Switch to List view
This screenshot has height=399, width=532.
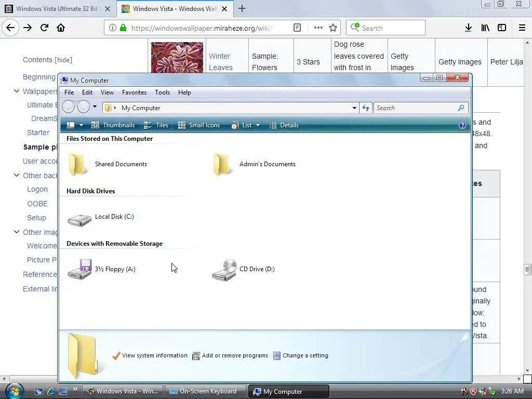[x=242, y=125]
